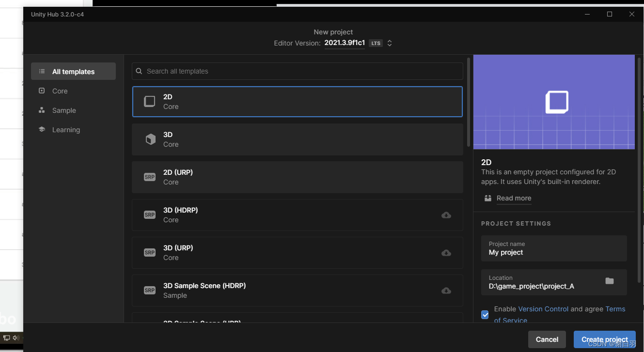Click the Cancel button

pyautogui.click(x=547, y=339)
